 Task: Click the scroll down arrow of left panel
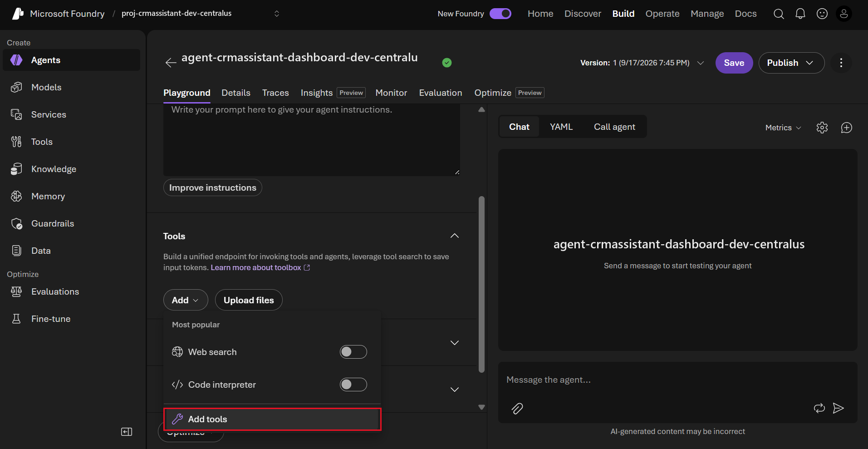point(481,407)
